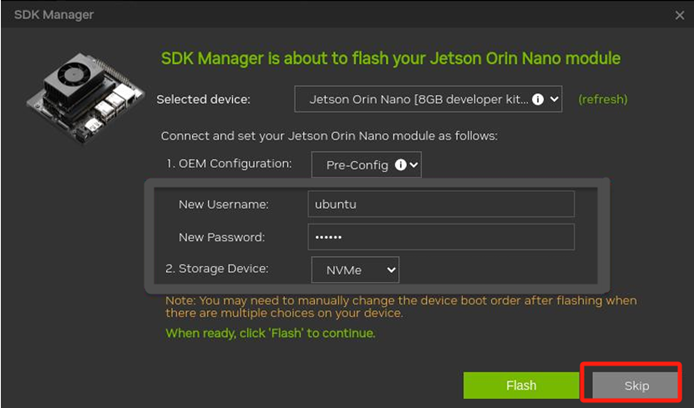Click the '1. OEM Configuration:' label
This screenshot has height=408, width=694.
(x=229, y=164)
